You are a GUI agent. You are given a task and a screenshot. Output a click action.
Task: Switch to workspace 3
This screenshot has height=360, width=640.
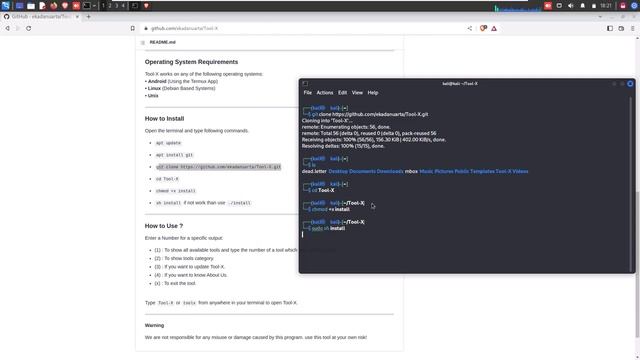pos(116,6)
